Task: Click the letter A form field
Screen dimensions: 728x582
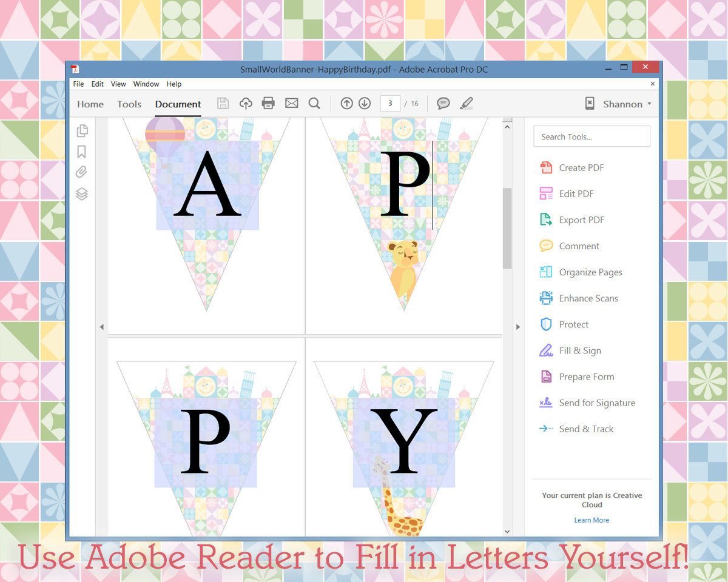Action: (207, 186)
